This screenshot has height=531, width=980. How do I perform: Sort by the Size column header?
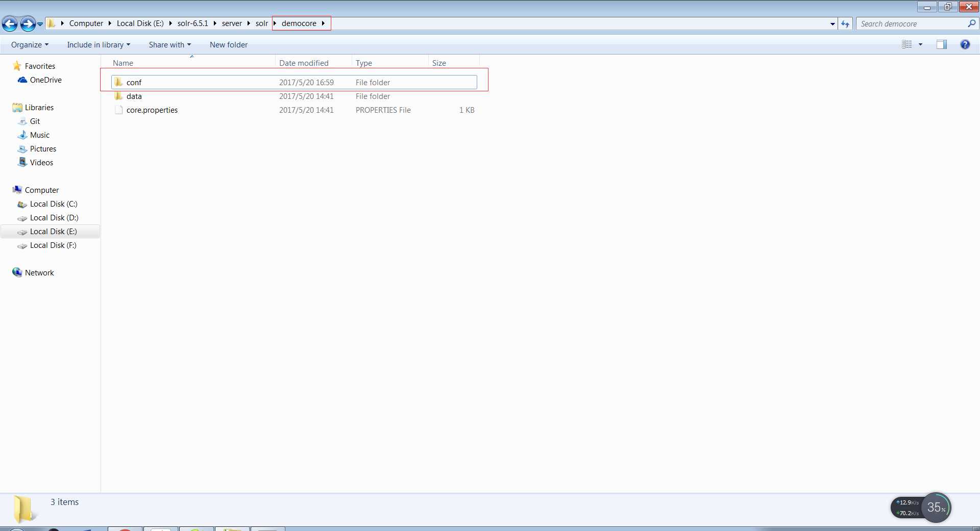click(x=454, y=63)
